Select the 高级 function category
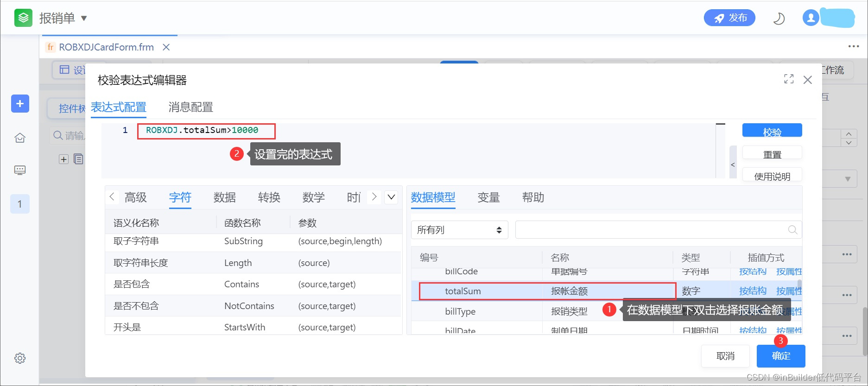This screenshot has height=386, width=868. tap(136, 197)
